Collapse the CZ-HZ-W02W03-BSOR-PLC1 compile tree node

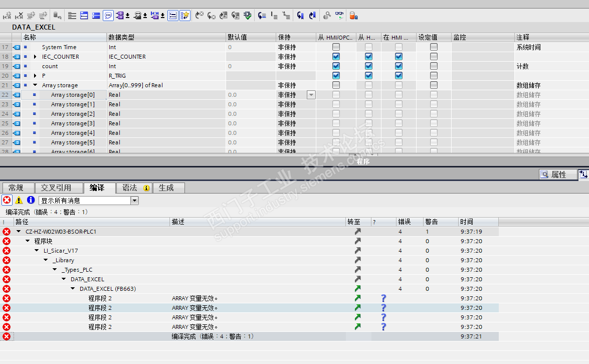[19, 232]
